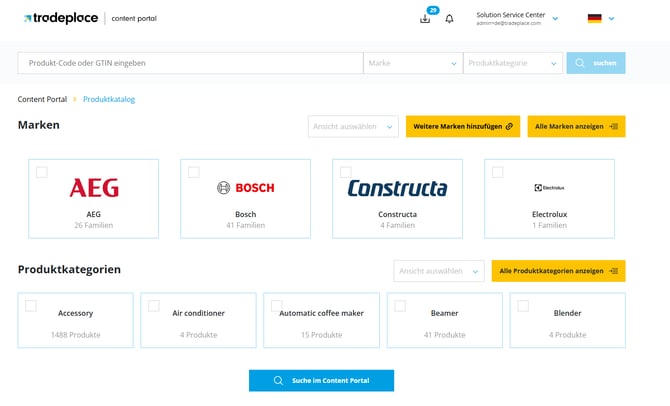Click the Bosch brand logo
670x406 pixels.
point(246,188)
